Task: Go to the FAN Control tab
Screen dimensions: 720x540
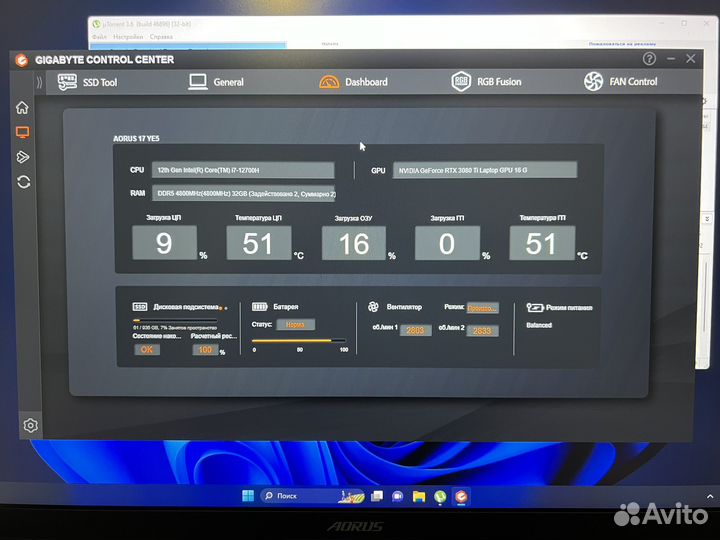Action: click(x=620, y=81)
